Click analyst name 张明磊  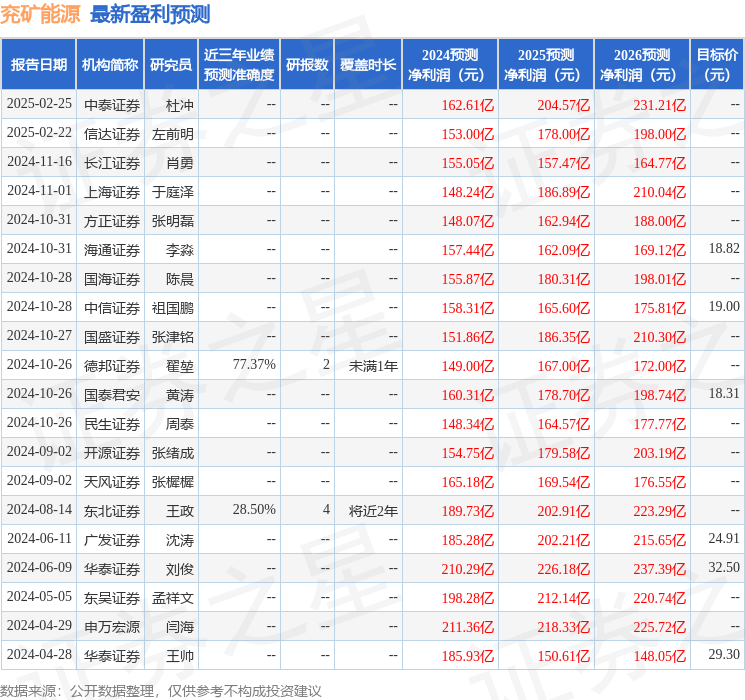[173, 221]
